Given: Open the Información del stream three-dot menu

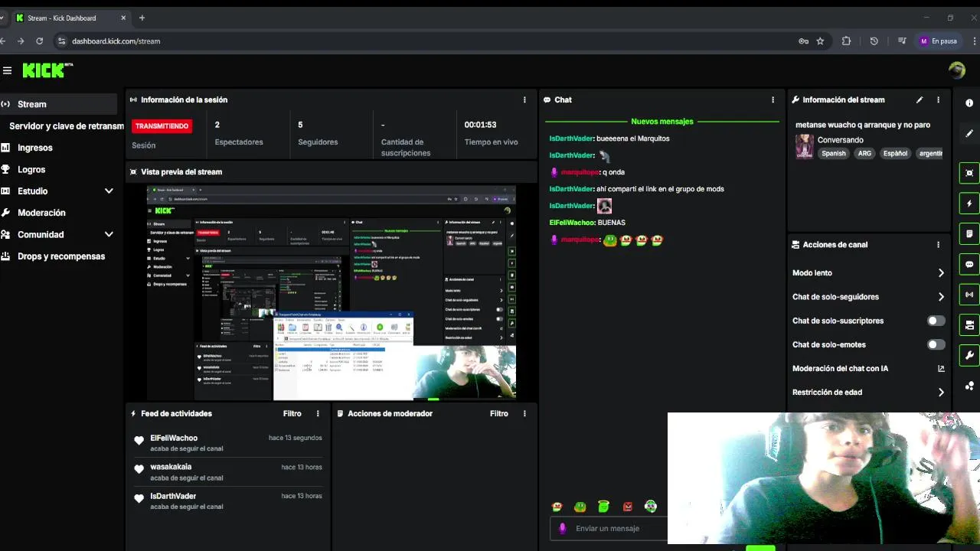Looking at the screenshot, I should 938,99.
